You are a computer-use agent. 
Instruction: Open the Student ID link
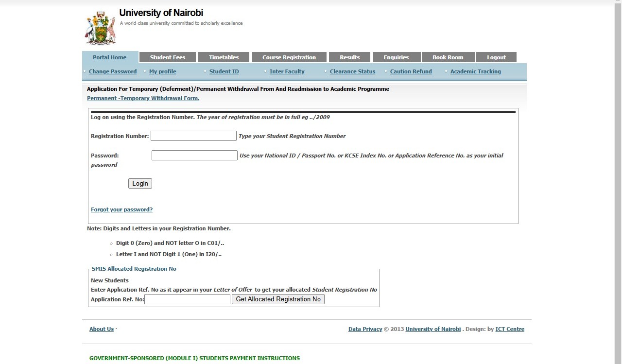coord(224,71)
